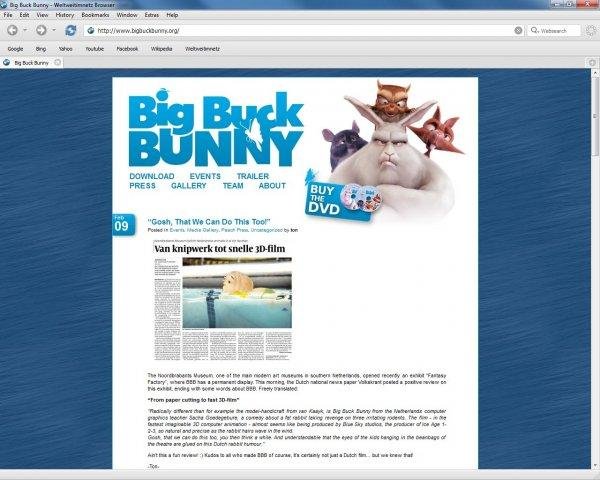
Task: Open the History menu
Action: pyautogui.click(x=64, y=15)
